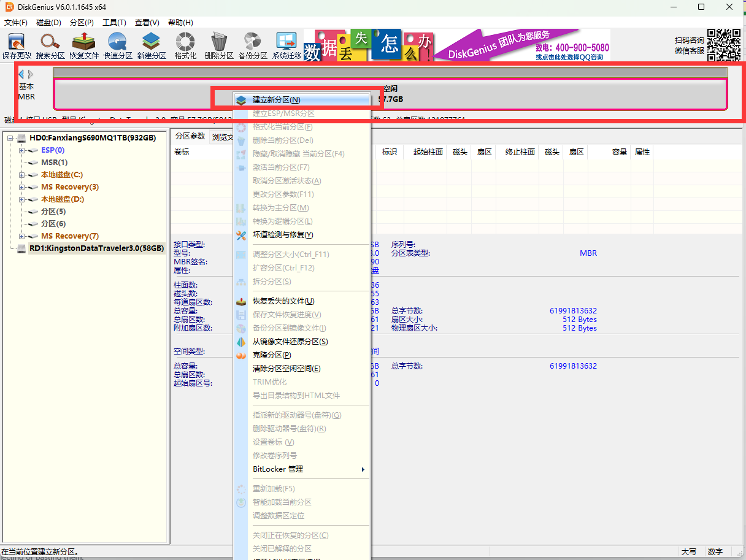This screenshot has width=746, height=560.
Task: Select 分区(5) in the disk tree
Action: [x=53, y=212]
